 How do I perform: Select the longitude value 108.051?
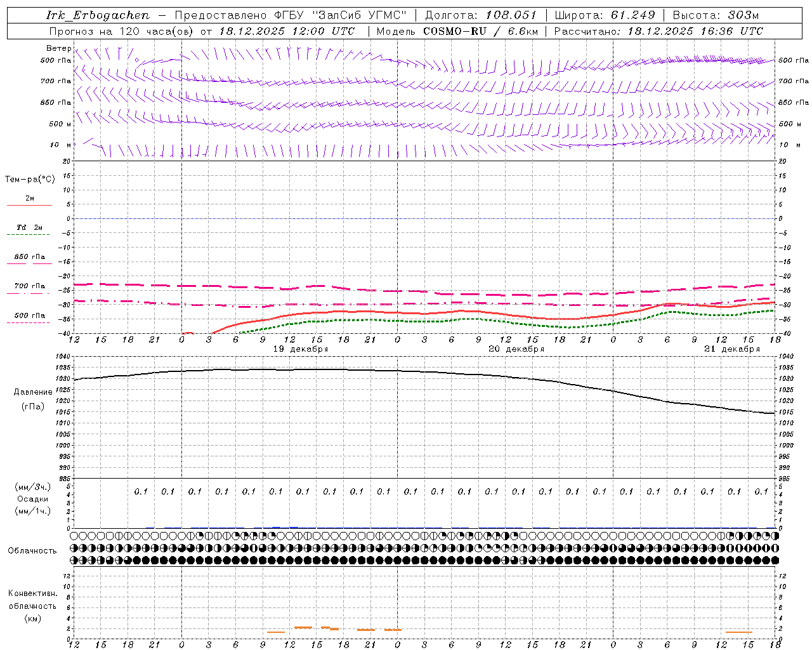(x=511, y=15)
